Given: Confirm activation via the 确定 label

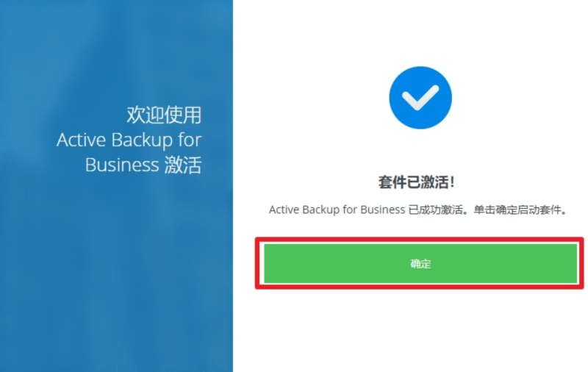Looking at the screenshot, I should click(x=420, y=264).
